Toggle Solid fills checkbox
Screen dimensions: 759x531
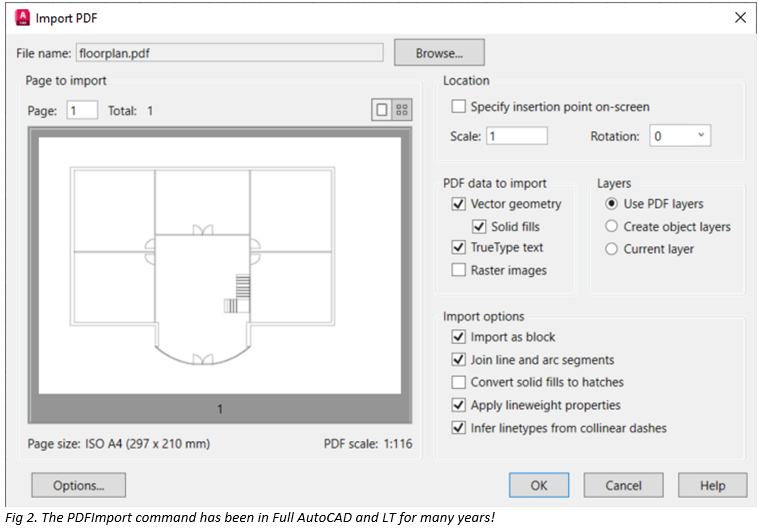[x=479, y=226]
